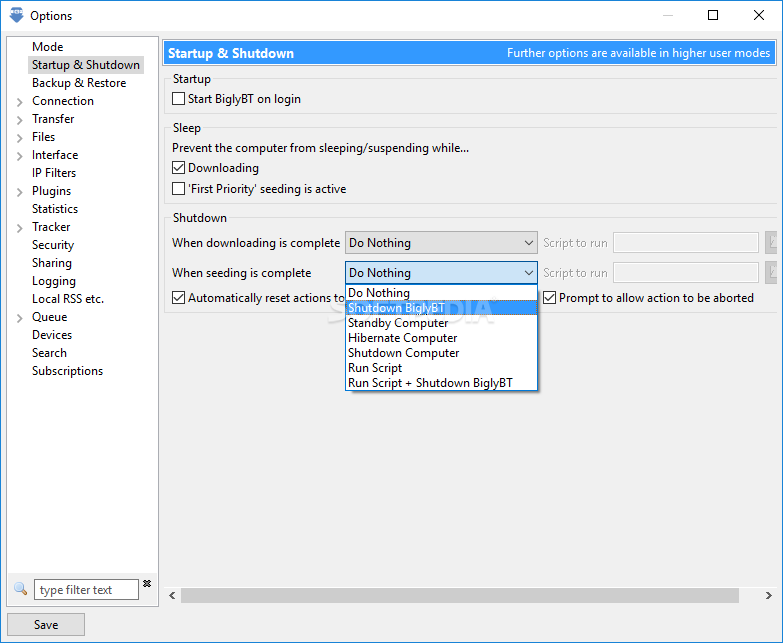The height and width of the screenshot is (643, 783).
Task: Click the scroll right arrow
Action: coord(769,595)
